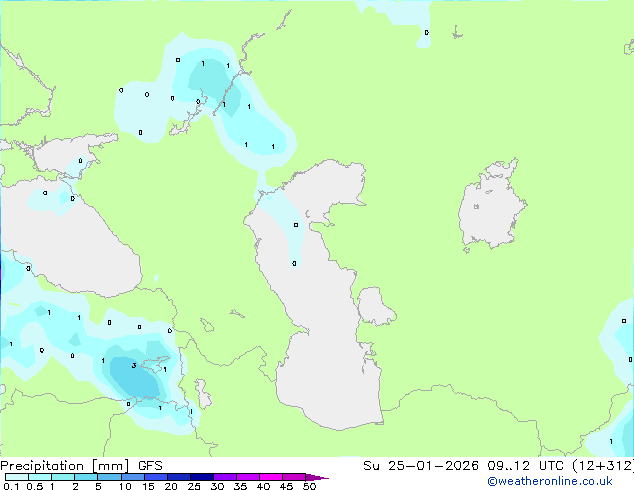634x490 pixels.
Task: Click the purple arrow at the legend's end
Action: (317, 477)
